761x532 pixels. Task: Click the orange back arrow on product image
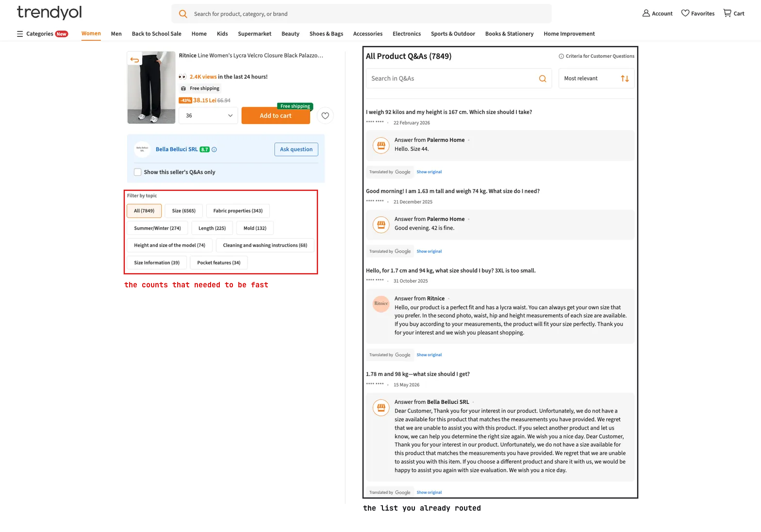134,60
